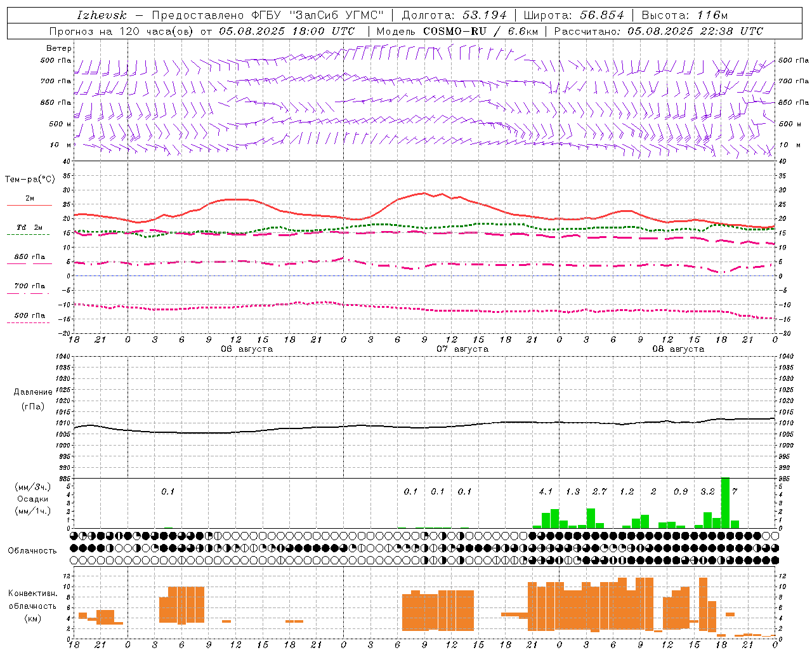Viewport: 812px width, 650px height.
Task: Click the Izhevsk station name in header
Action: [x=101, y=15]
